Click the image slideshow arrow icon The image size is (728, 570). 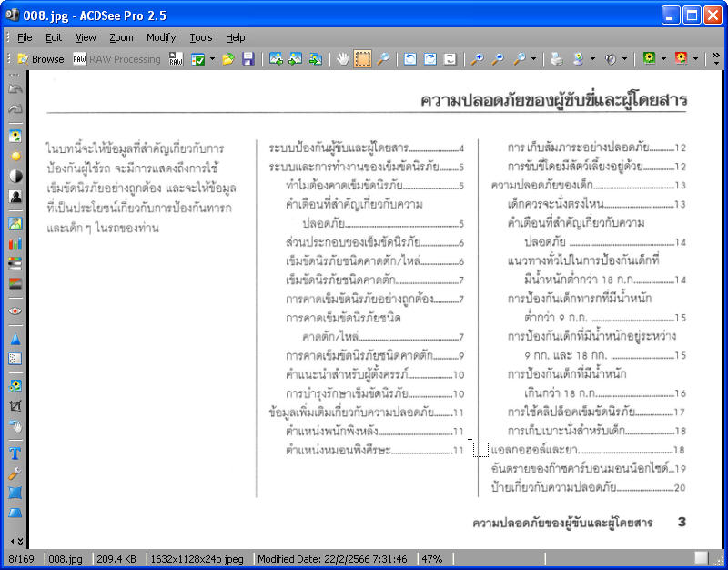click(316, 59)
